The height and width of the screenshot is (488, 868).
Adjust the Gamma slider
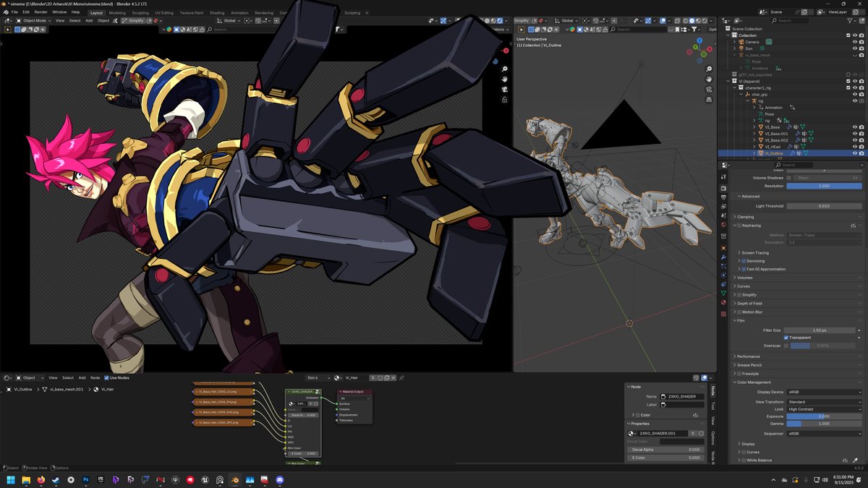[825, 424]
